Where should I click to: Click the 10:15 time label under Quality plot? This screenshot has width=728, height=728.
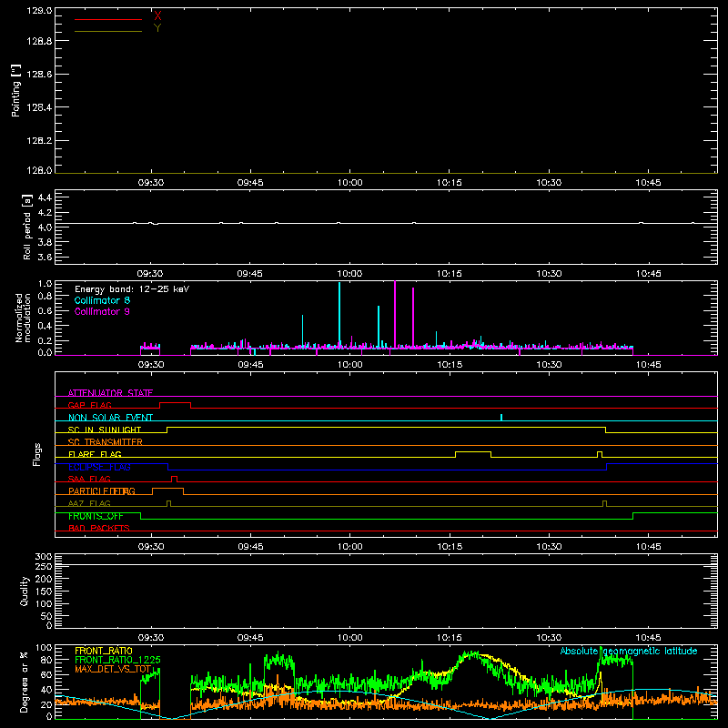[450, 638]
